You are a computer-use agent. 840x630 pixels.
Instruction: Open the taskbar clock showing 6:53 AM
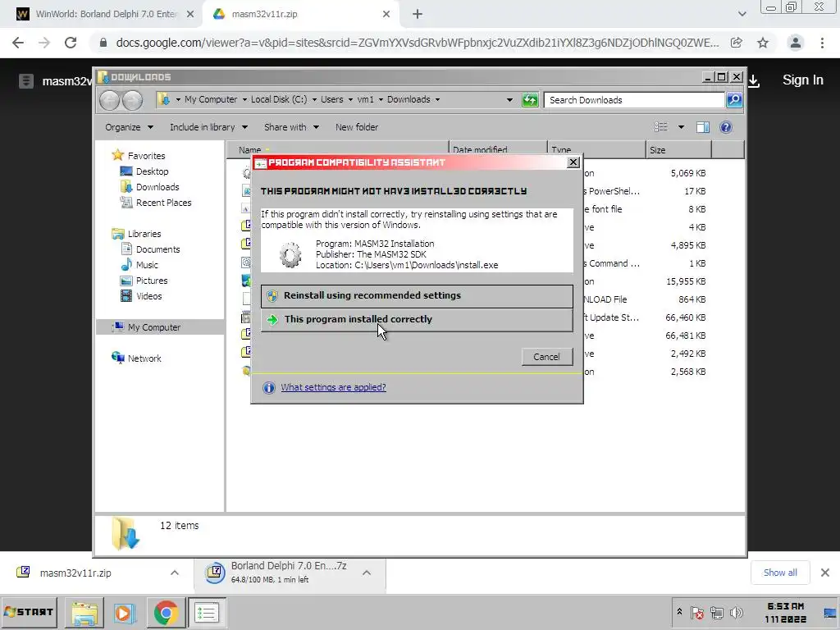click(785, 613)
